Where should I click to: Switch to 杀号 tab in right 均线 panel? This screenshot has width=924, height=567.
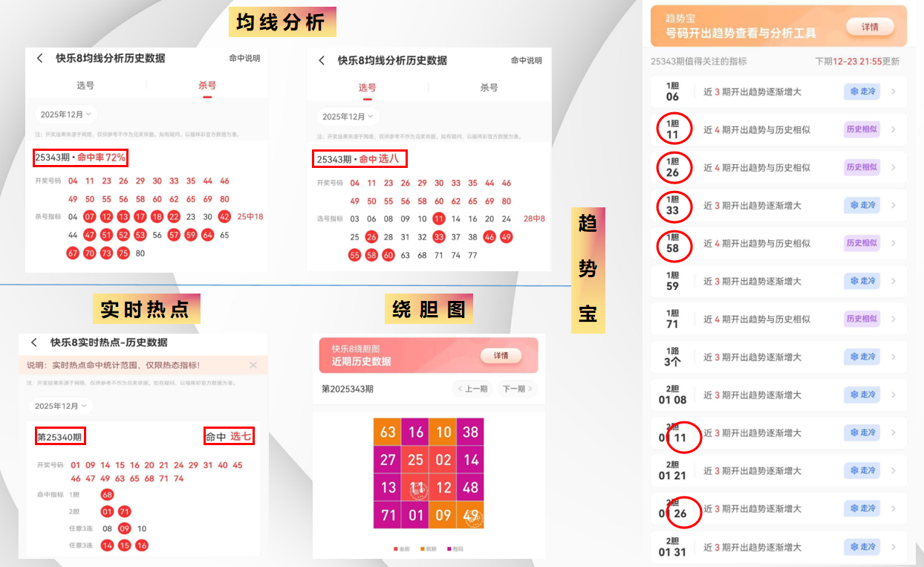click(489, 88)
